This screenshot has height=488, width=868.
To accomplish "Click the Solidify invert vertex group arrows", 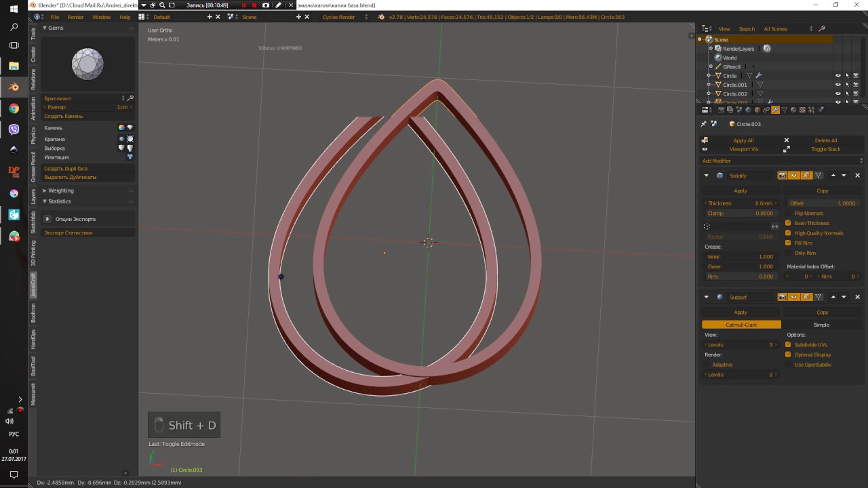I will 774,226.
